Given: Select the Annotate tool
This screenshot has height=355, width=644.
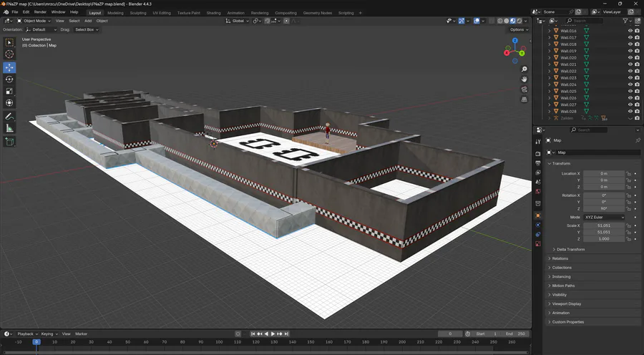Looking at the screenshot, I should tap(9, 117).
